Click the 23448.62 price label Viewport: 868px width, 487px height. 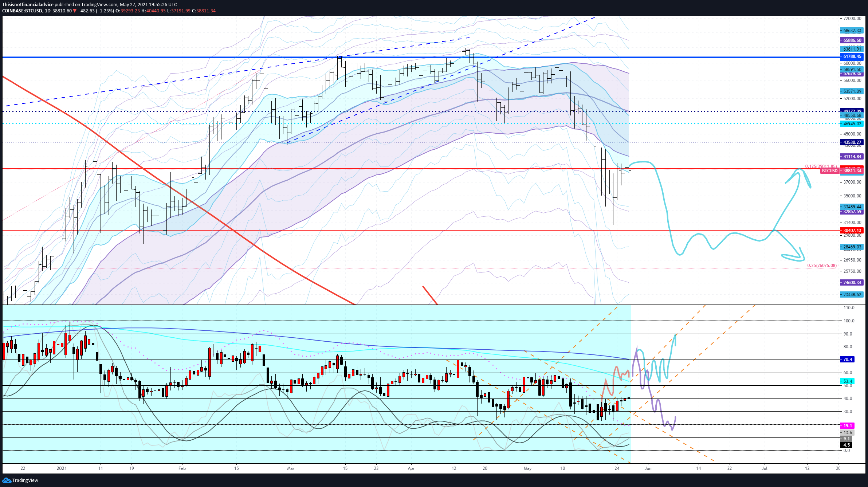click(852, 295)
